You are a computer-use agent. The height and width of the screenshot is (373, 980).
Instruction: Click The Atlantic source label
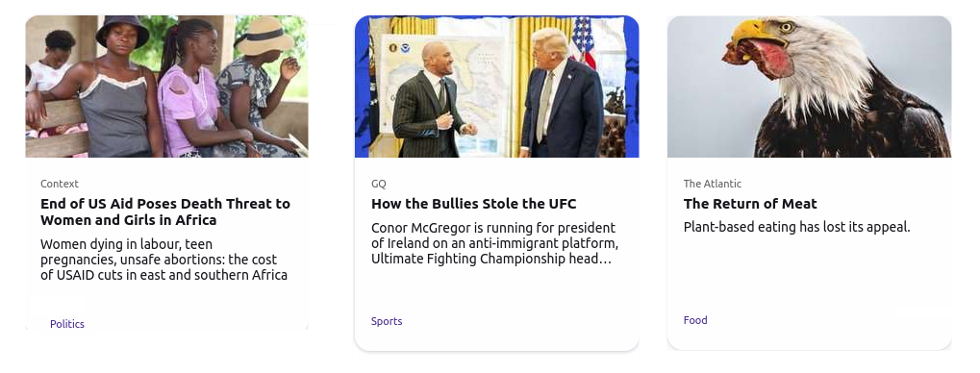[713, 184]
